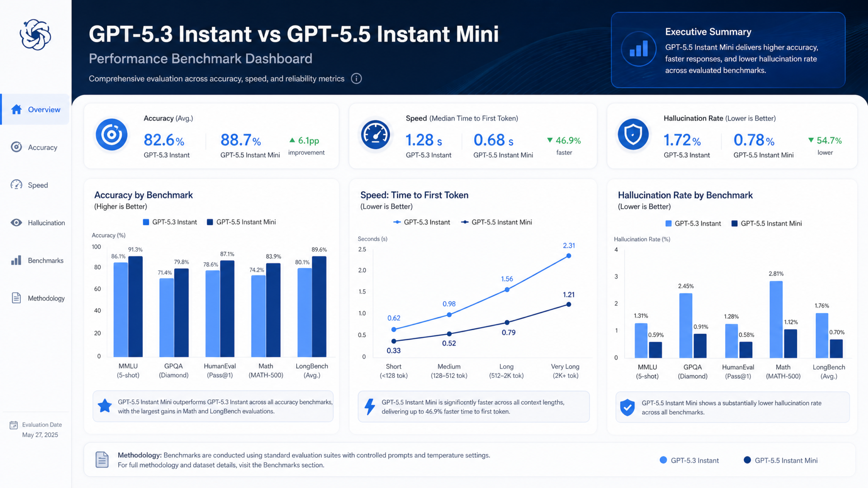Click the Evaluation Date calendar icon
This screenshot has width=868, height=488.
tap(14, 425)
